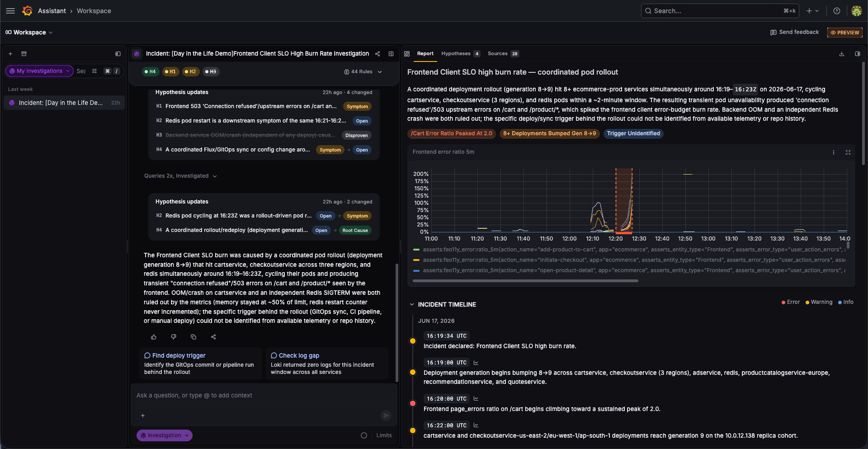Image resolution: width=868 pixels, height=449 pixels.
Task: Open the archive icon in investigations sidebar
Action: coord(24,54)
